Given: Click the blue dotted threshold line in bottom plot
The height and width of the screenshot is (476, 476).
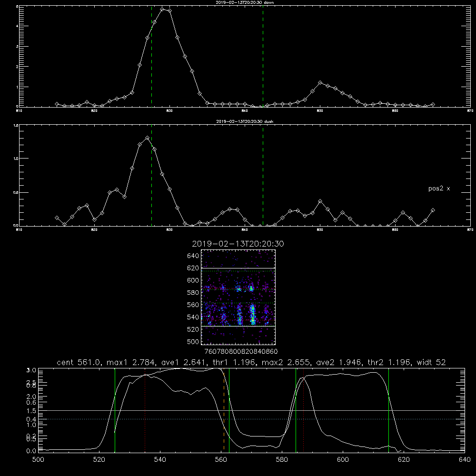Looking at the screenshot, I should coord(251,419).
